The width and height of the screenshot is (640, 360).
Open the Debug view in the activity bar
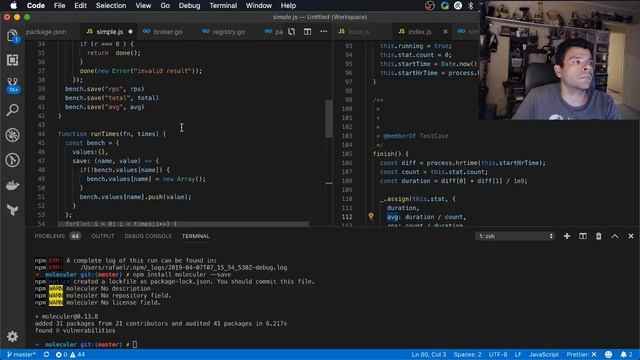(x=13, y=135)
